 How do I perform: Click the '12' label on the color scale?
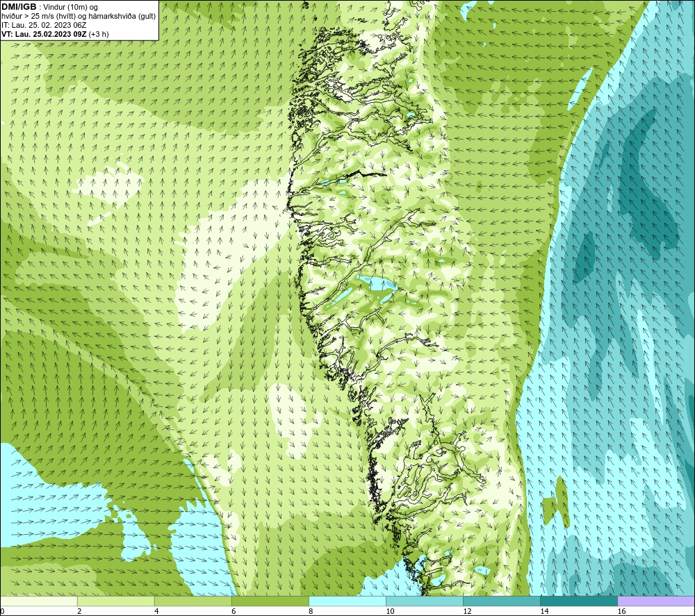[467, 612]
